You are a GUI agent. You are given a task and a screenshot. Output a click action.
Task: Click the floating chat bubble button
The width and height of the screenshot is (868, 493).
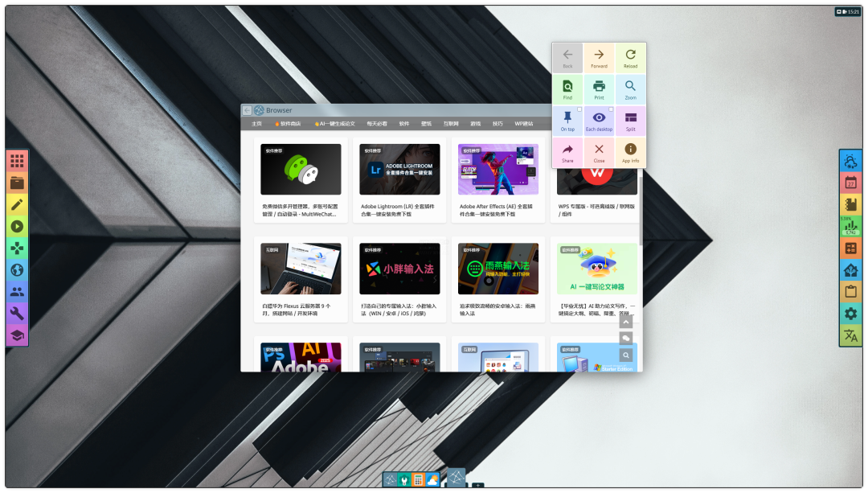point(625,338)
